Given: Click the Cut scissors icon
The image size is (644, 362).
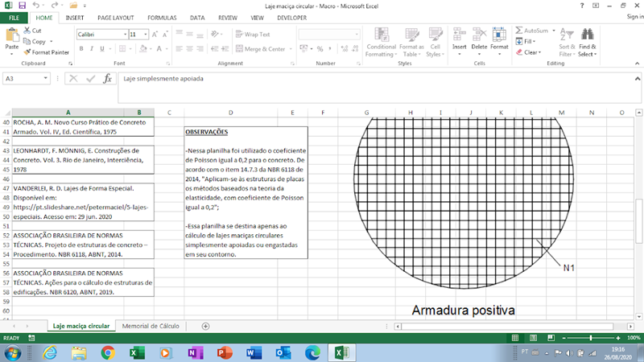Looking at the screenshot, I should (27, 31).
